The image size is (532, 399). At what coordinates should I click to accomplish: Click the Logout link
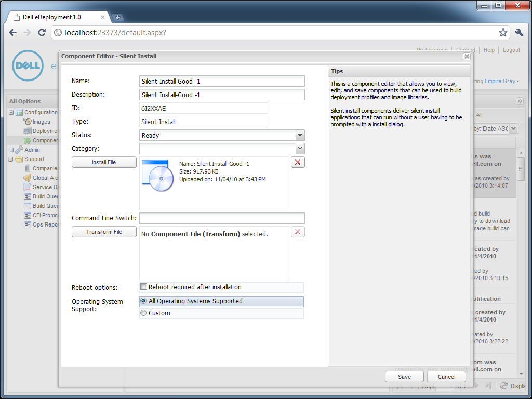(x=511, y=50)
